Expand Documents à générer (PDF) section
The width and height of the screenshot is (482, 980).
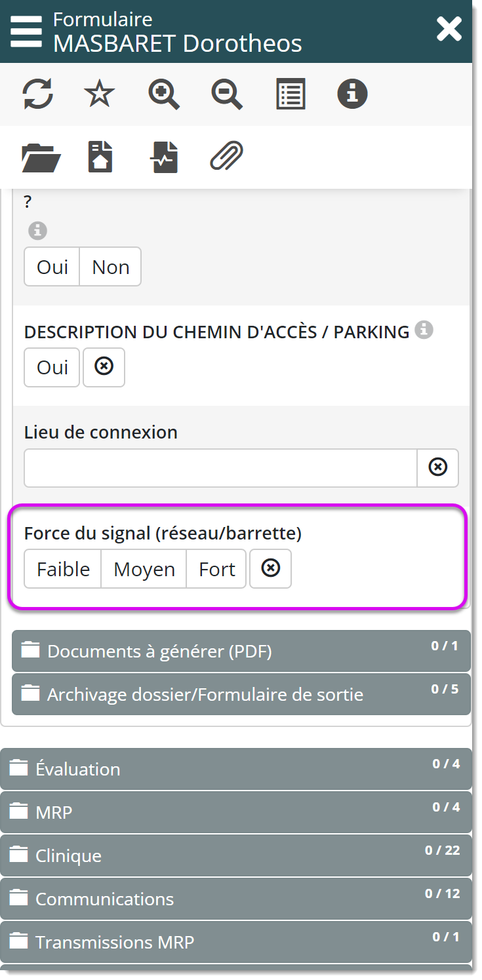pyautogui.click(x=241, y=651)
